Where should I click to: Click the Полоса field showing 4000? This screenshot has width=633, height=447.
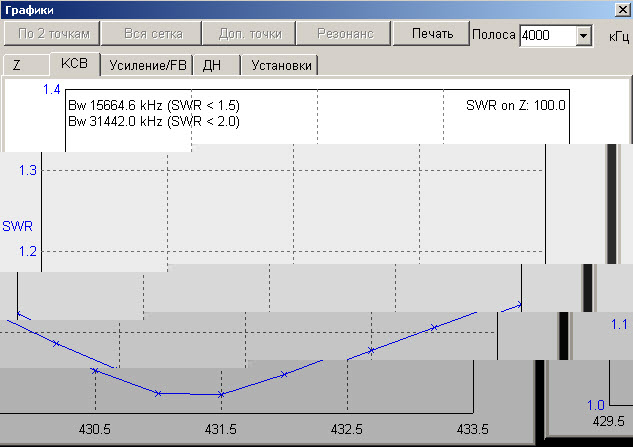pos(545,36)
